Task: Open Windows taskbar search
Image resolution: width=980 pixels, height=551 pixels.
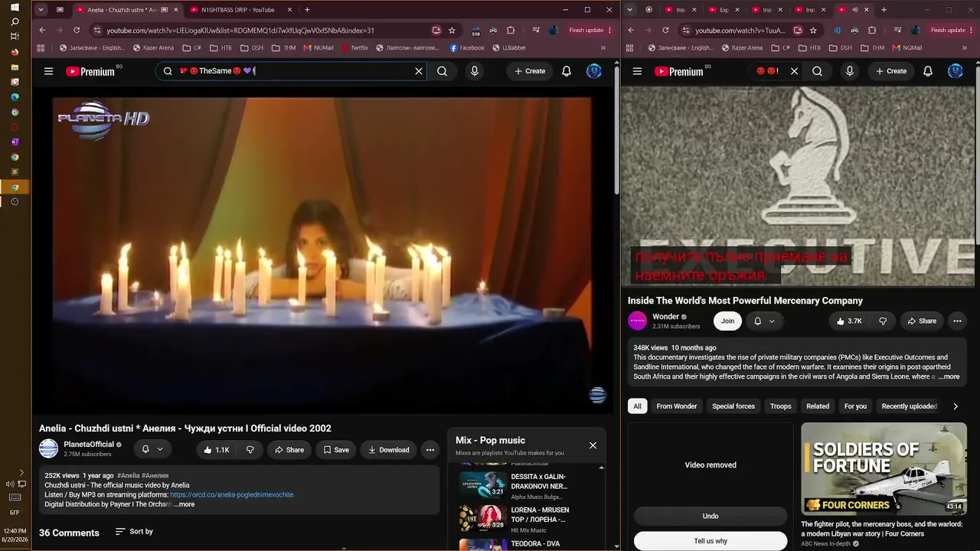Action: click(15, 22)
